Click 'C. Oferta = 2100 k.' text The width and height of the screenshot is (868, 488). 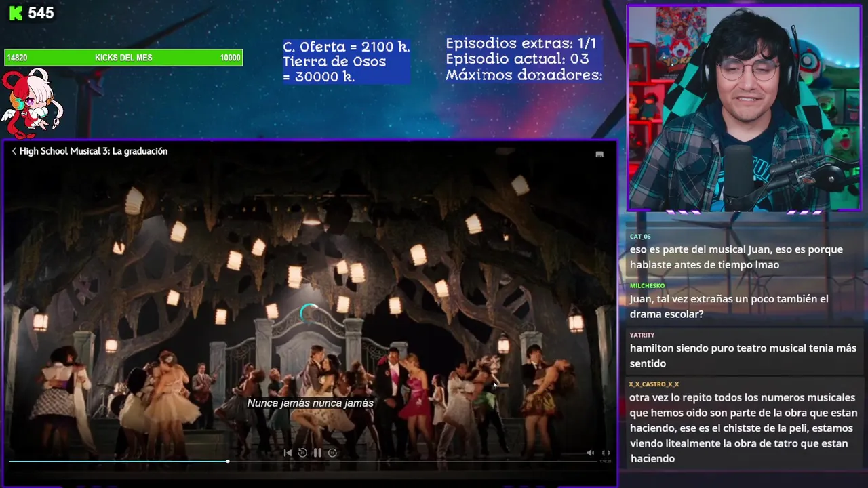tap(347, 47)
